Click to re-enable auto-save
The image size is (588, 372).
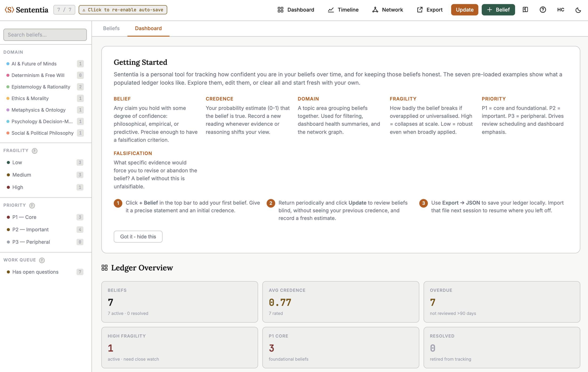[x=123, y=10]
